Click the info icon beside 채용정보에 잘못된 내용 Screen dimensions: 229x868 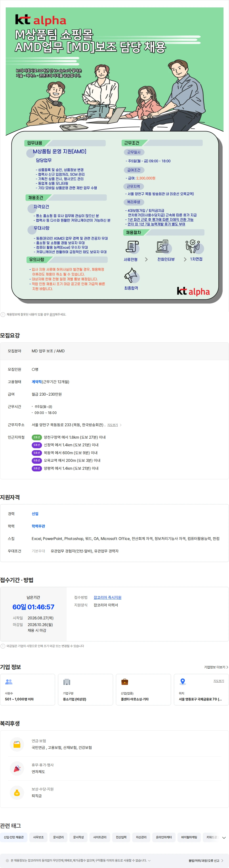[3, 314]
